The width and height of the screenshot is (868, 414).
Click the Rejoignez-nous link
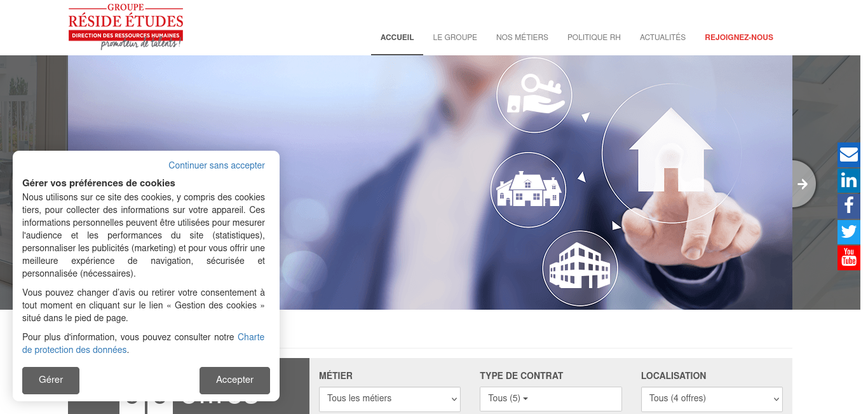click(738, 38)
